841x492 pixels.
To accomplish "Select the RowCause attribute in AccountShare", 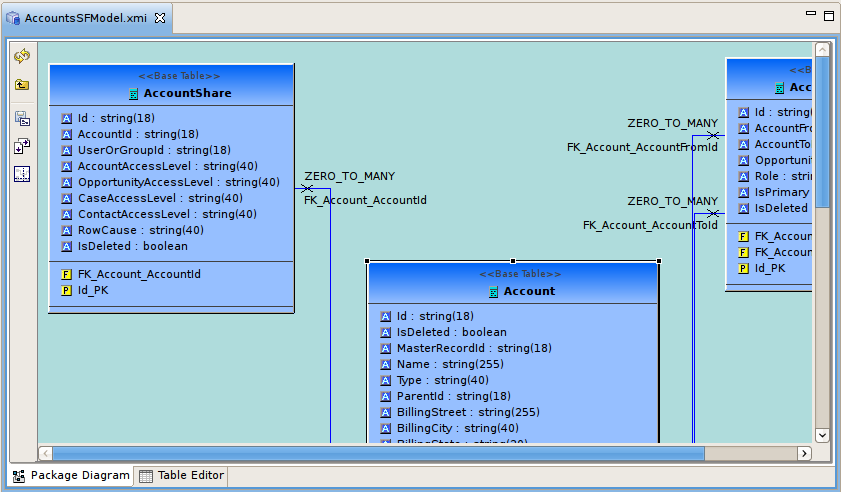I will tap(140, 230).
